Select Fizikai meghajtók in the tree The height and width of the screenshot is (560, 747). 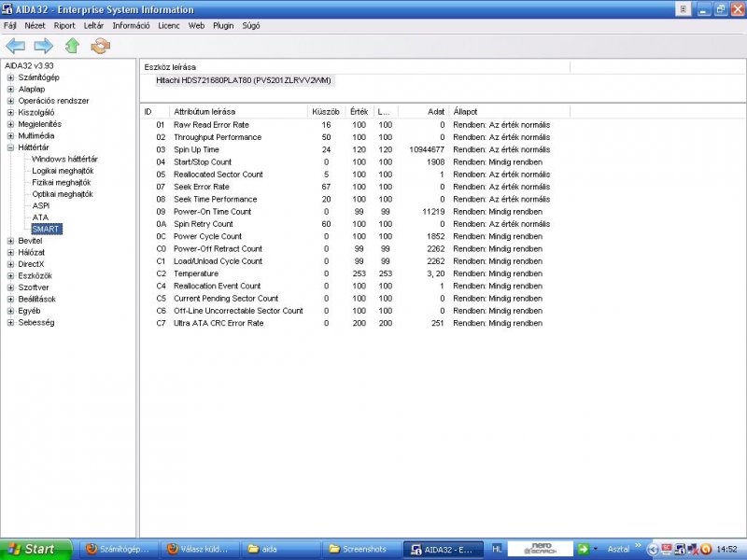(61, 182)
